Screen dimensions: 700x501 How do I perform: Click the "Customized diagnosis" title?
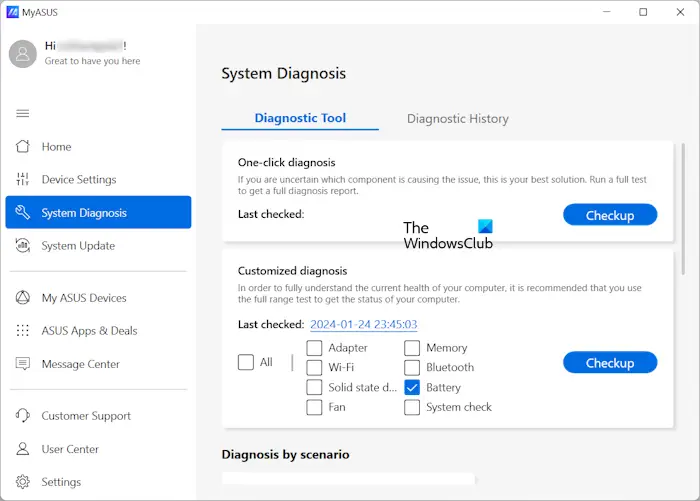[292, 271]
